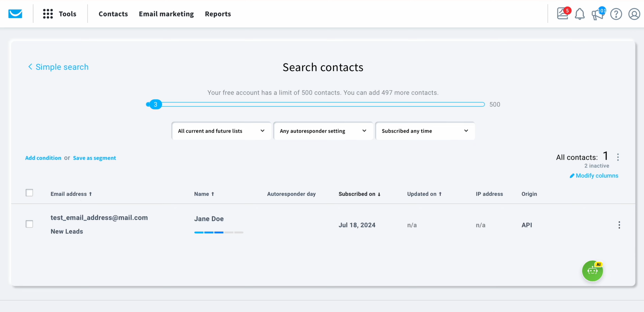Open the Subscribed any time dropdown
644x312 pixels.
(425, 131)
